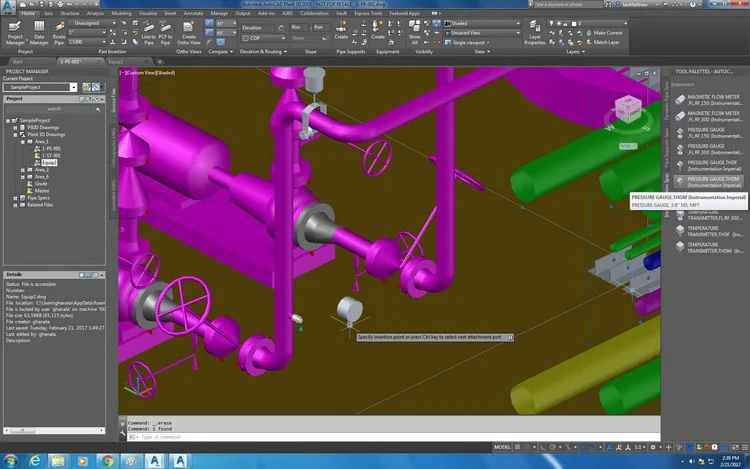Add new drawing tab with plus button
Screen dimensions: 750x469
[160, 62]
